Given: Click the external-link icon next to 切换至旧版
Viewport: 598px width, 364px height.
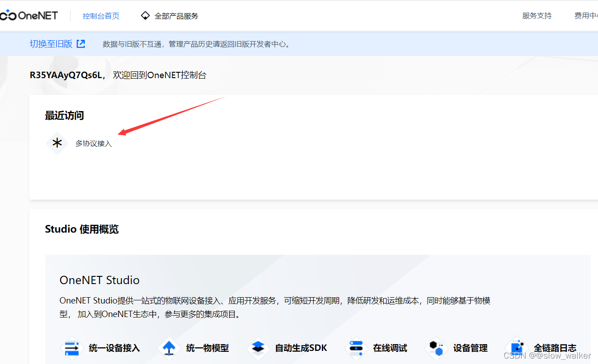Looking at the screenshot, I should point(80,43).
